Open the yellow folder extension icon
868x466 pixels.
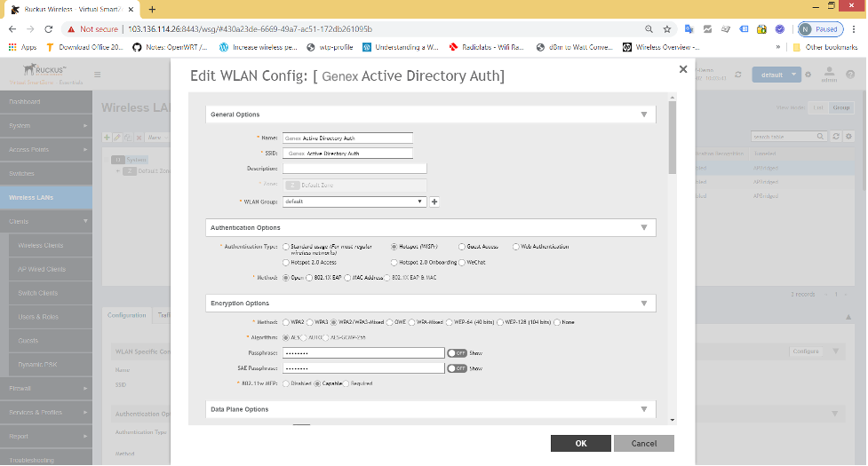(761, 29)
